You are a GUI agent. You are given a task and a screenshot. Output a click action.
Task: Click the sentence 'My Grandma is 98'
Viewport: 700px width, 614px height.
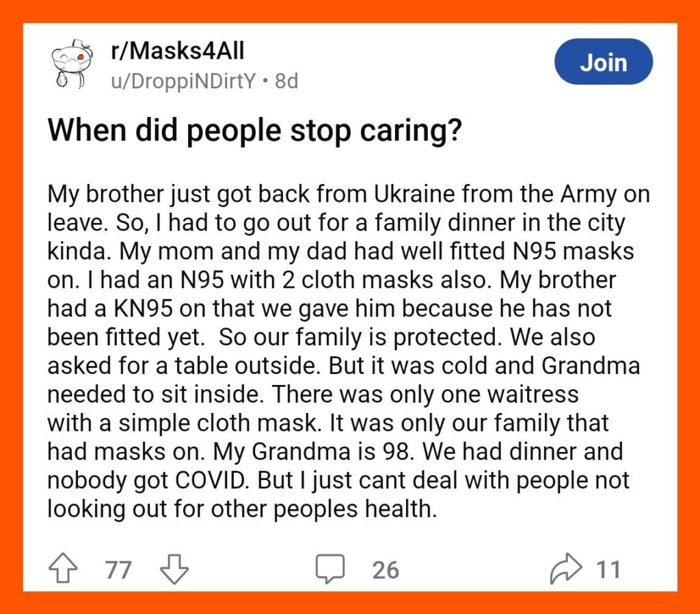(x=312, y=451)
